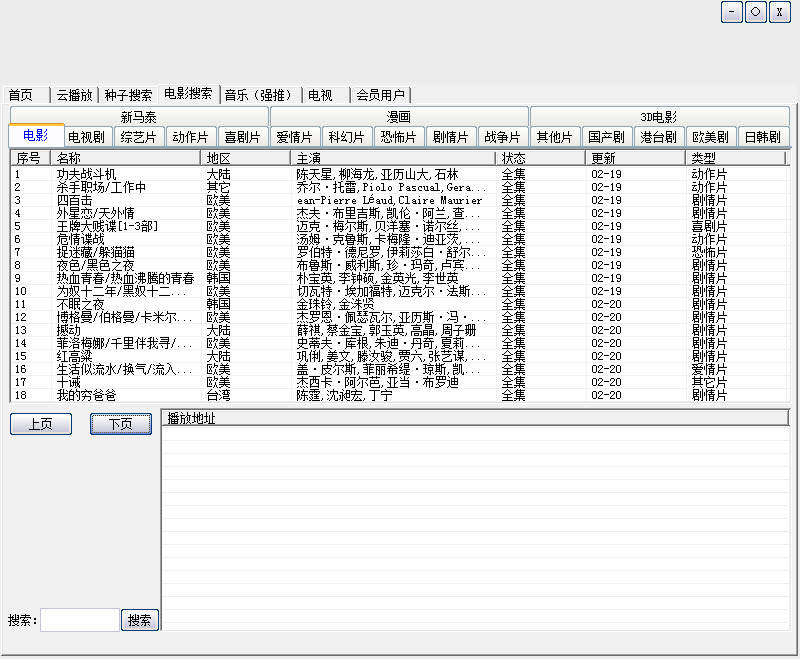Viewport: 800px width, 659px height.
Task: Click the maximize diamond button
Action: (756, 12)
